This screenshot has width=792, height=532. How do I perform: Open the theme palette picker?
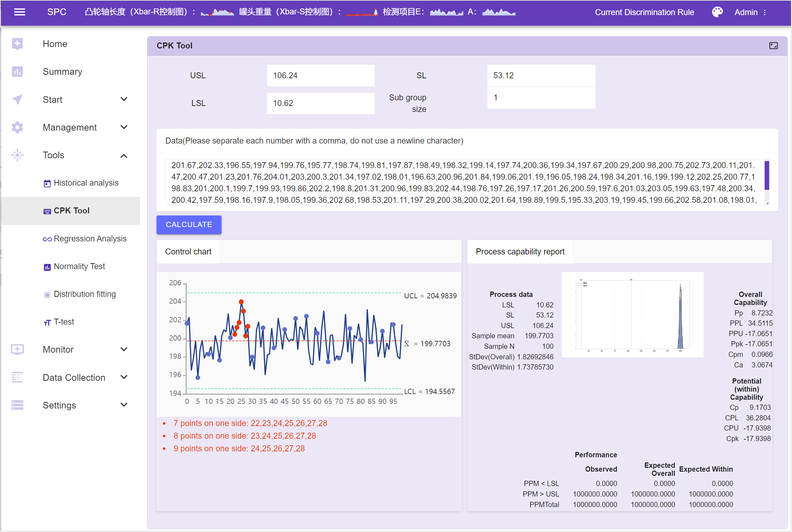point(717,12)
